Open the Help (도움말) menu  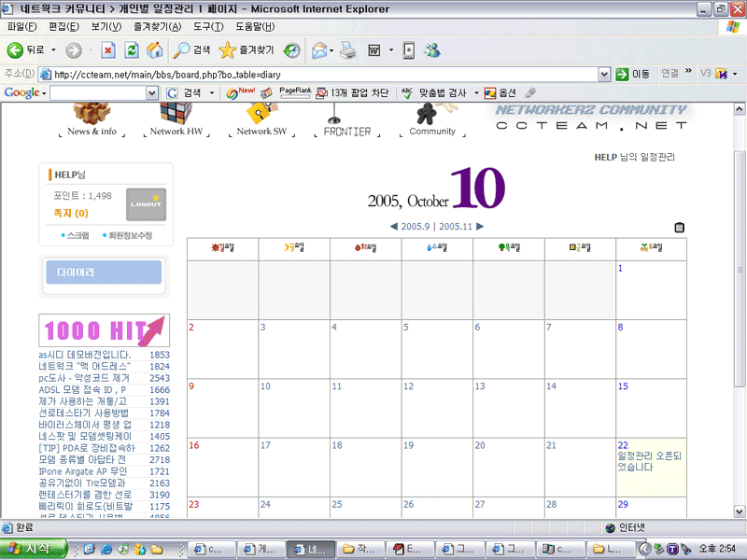255,27
